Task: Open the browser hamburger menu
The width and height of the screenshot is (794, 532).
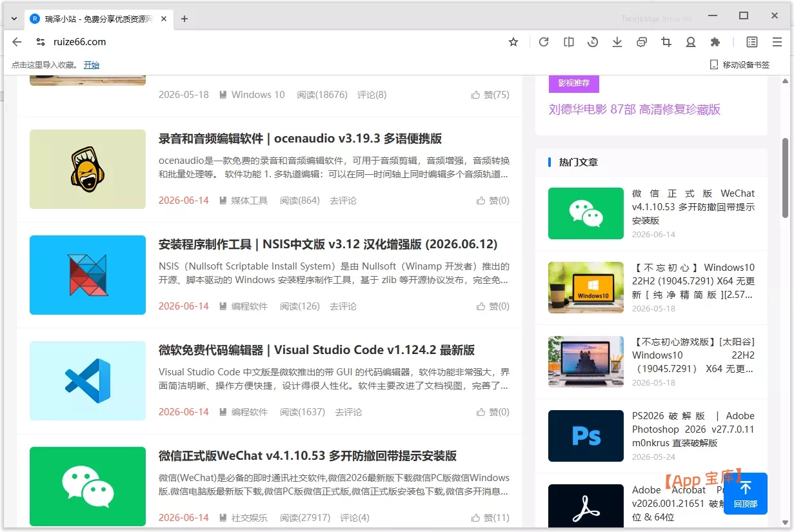Action: click(x=777, y=42)
